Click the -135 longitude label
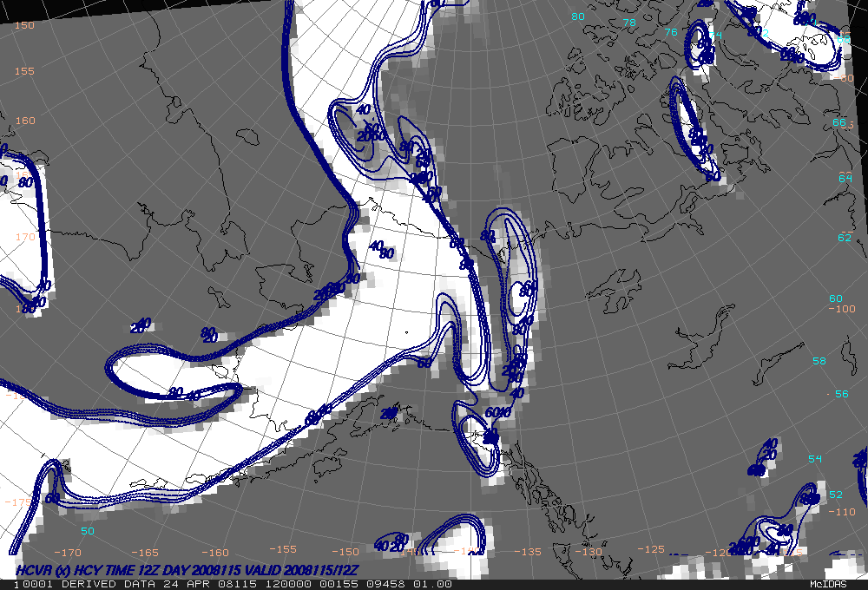Screen dimensions: 868x590 click(528, 551)
